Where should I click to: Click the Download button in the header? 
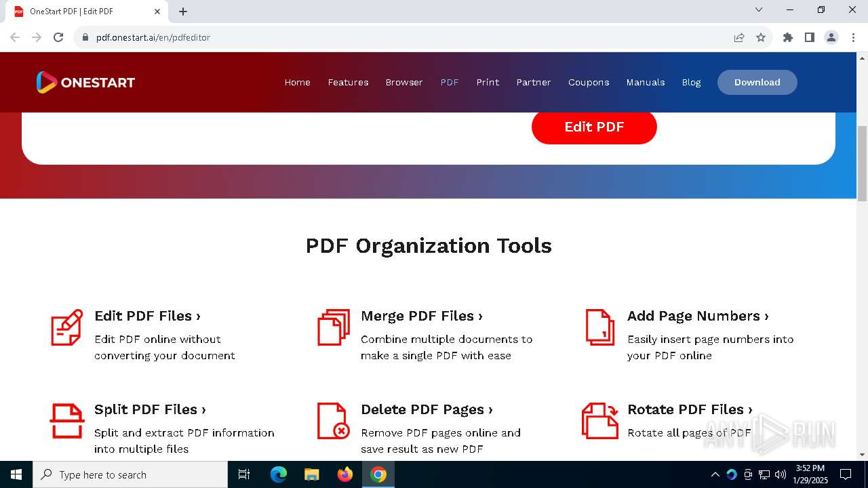pyautogui.click(x=757, y=82)
